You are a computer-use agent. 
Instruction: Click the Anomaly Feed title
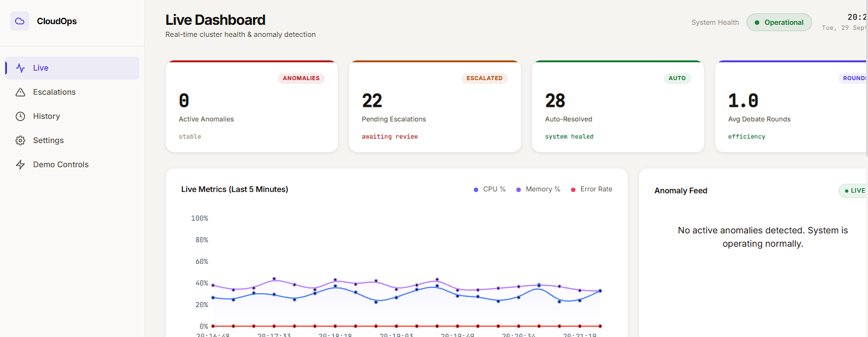pyautogui.click(x=681, y=191)
